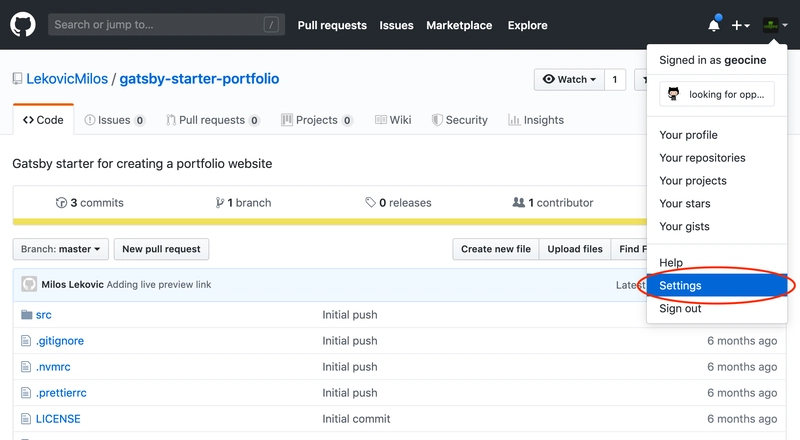Go to Explore

tap(528, 25)
